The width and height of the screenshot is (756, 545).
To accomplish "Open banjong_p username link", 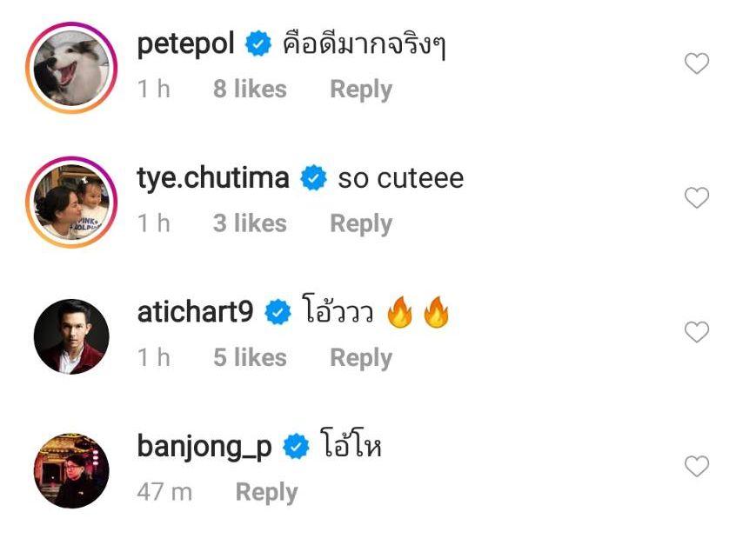I will (x=204, y=447).
